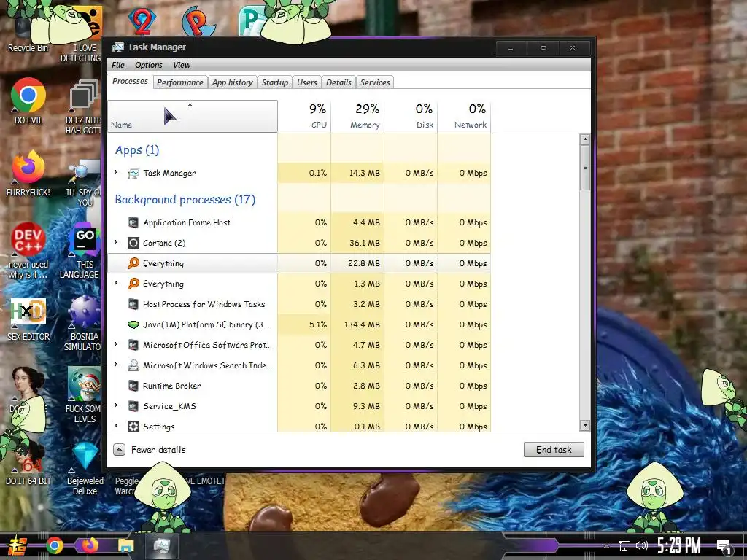The height and width of the screenshot is (560, 747).
Task: Click the magnifier icon of the selected Everything row
Action: (x=133, y=263)
